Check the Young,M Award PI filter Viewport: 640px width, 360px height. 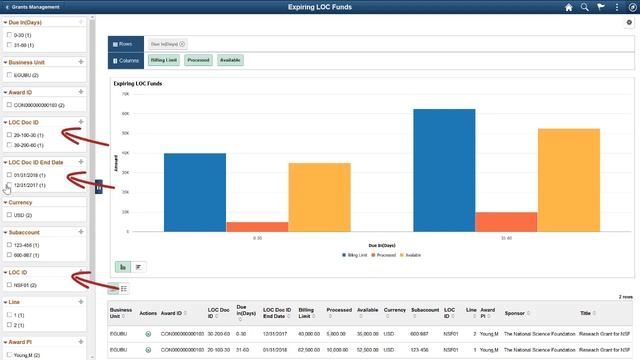(x=9, y=355)
